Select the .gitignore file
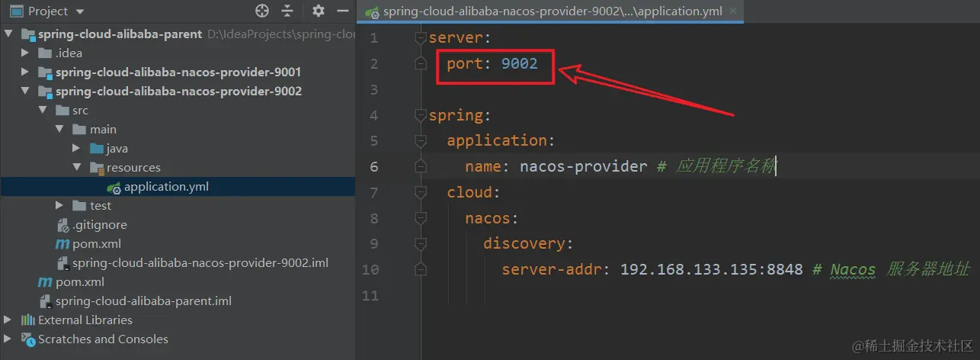The image size is (980, 360). (100, 225)
